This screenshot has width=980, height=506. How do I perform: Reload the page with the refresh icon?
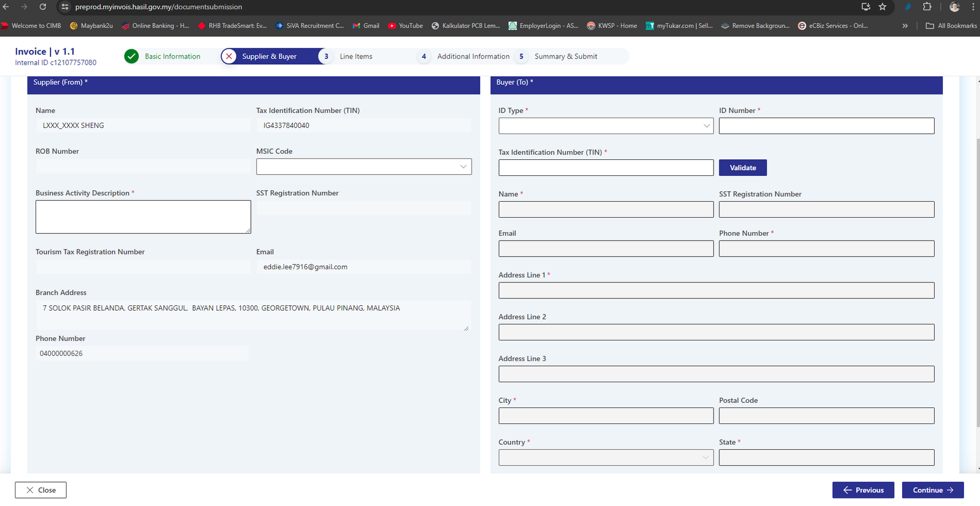point(42,7)
